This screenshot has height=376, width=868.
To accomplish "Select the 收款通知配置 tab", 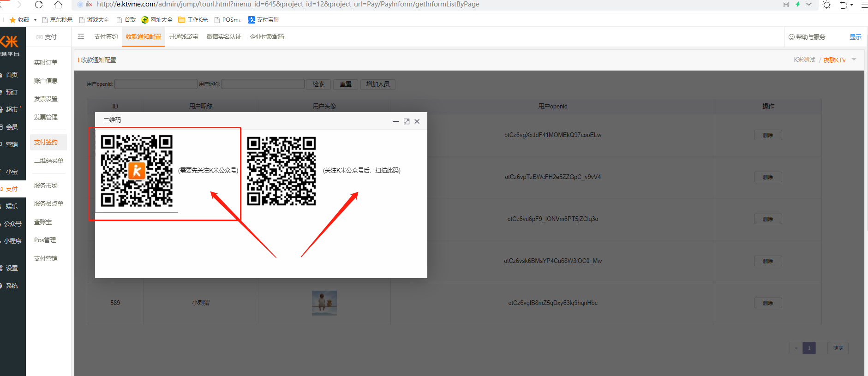I will point(144,36).
